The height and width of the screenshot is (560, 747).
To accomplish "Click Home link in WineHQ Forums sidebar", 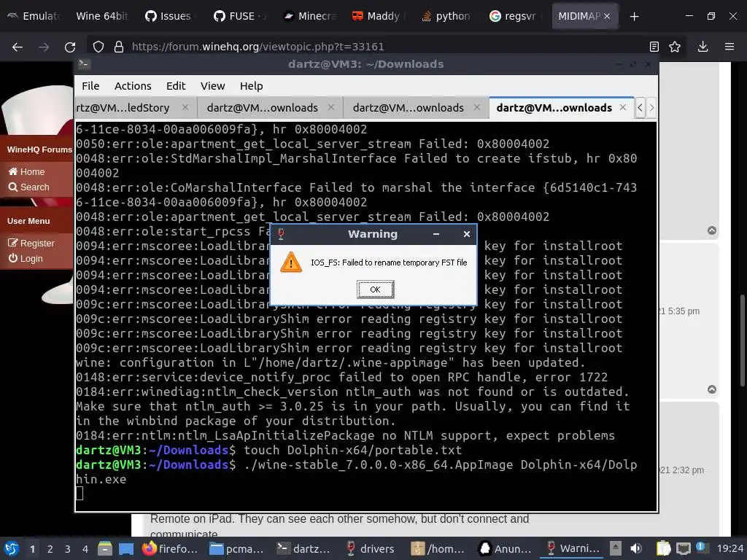I will pyautogui.click(x=27, y=171).
